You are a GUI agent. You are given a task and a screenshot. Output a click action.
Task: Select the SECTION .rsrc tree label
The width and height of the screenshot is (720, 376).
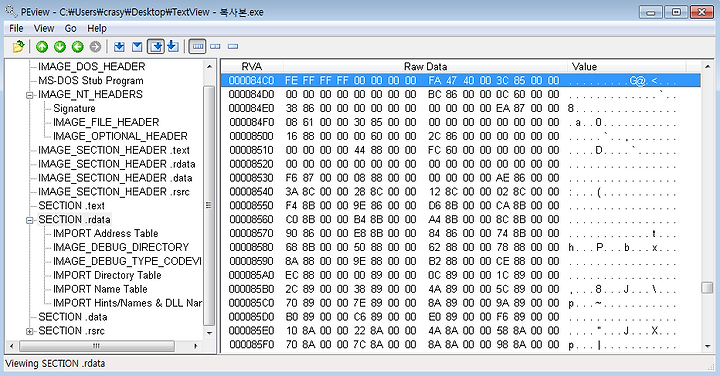(x=71, y=331)
